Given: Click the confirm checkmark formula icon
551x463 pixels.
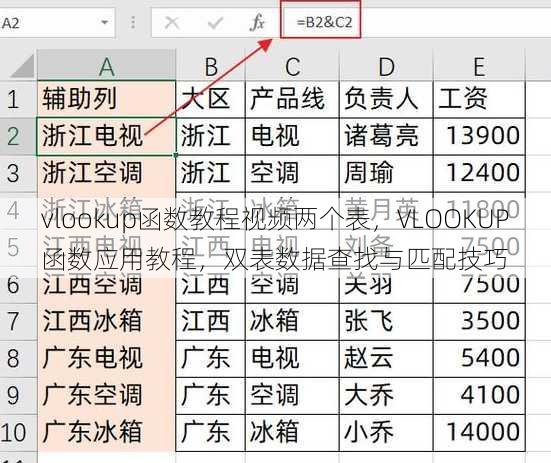Looking at the screenshot, I should tap(215, 23).
